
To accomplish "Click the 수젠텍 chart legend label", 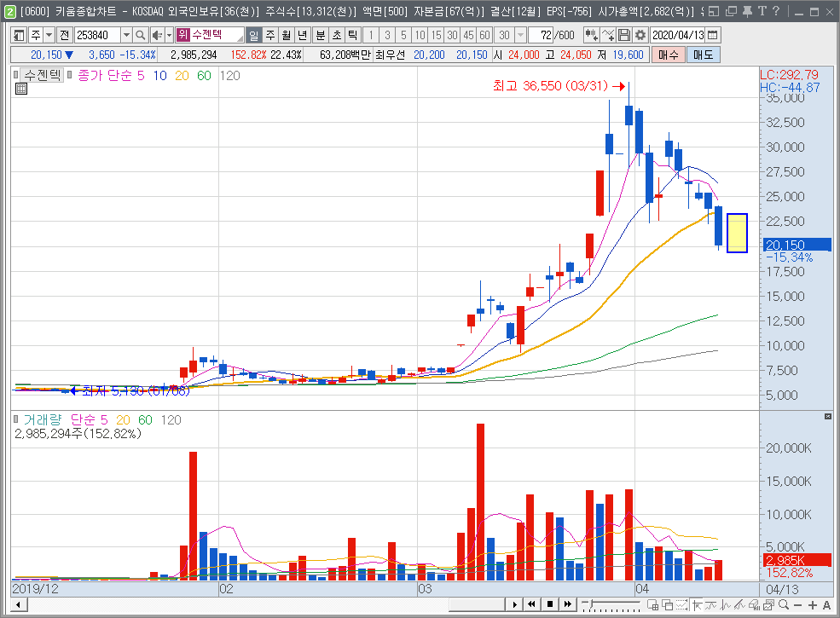I will (43, 75).
